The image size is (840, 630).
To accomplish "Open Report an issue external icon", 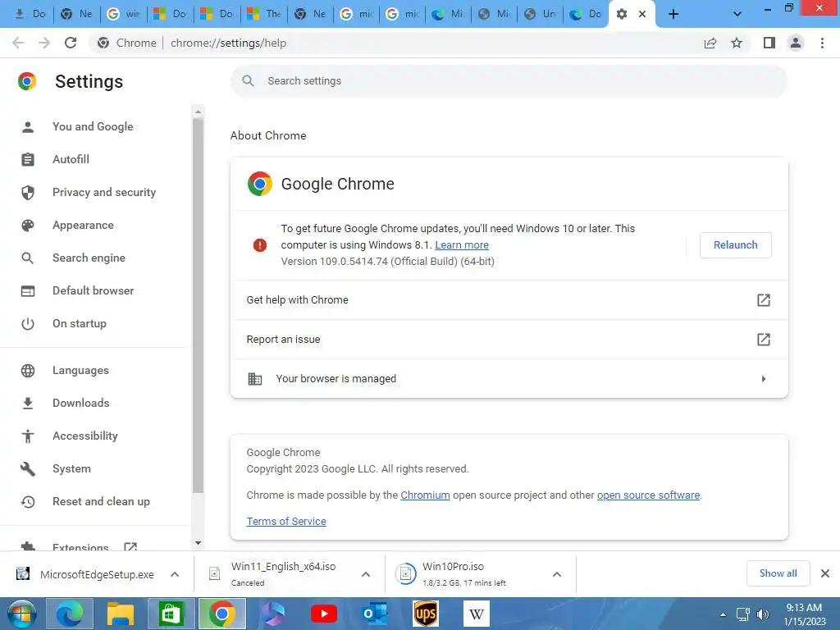I will (764, 339).
